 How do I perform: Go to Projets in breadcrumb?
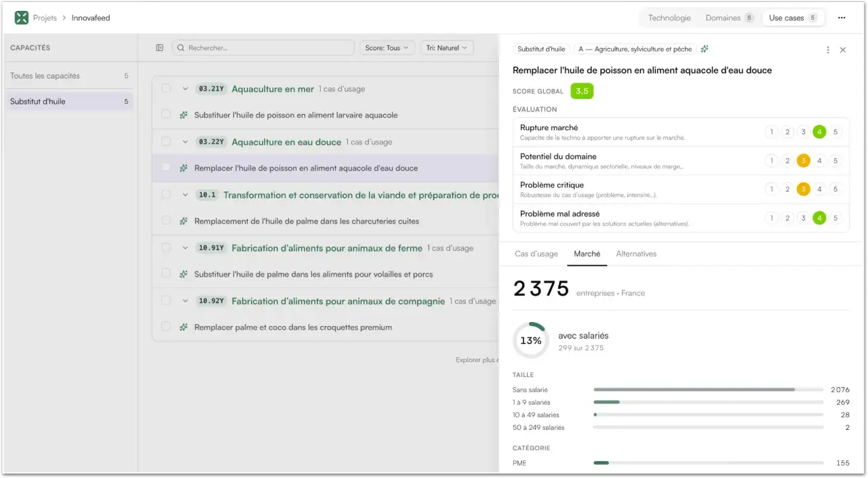[x=45, y=18]
